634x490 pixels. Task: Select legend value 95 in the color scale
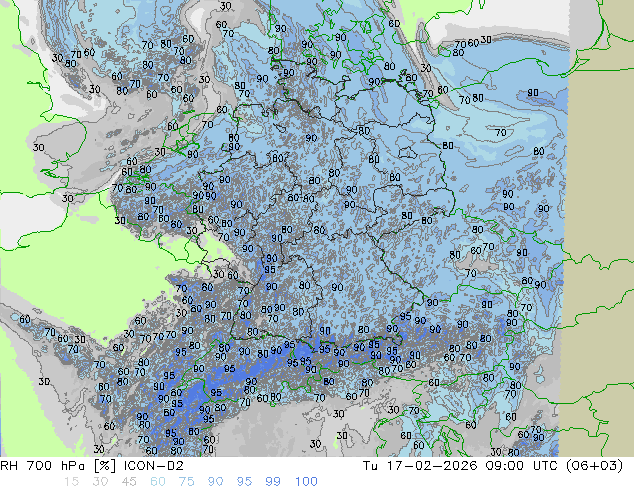(244, 482)
